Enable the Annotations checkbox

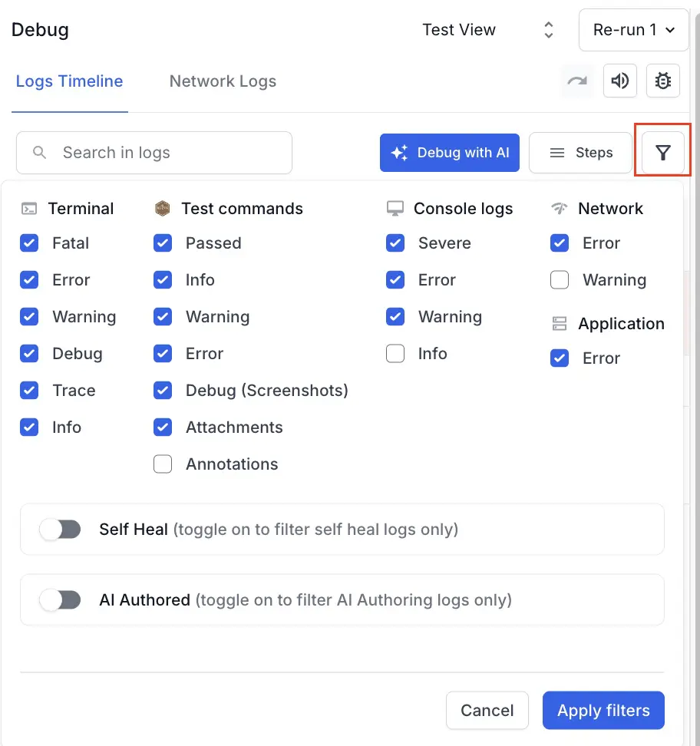[162, 464]
